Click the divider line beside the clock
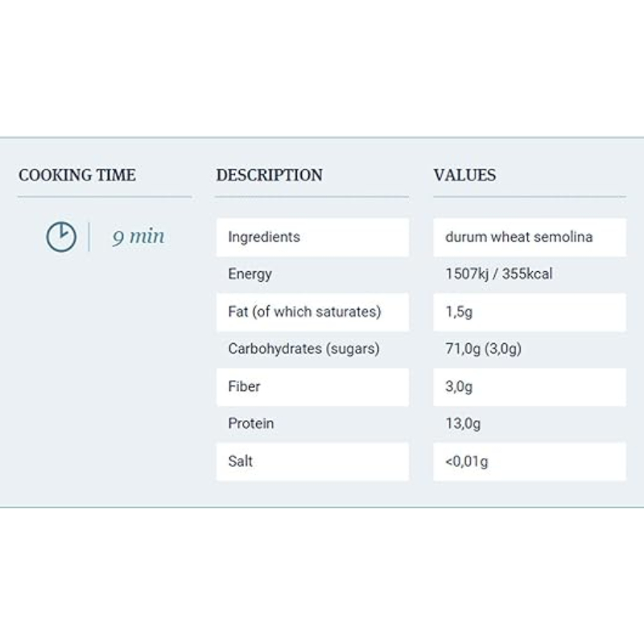This screenshot has height=644, width=644. pyautogui.click(x=89, y=237)
